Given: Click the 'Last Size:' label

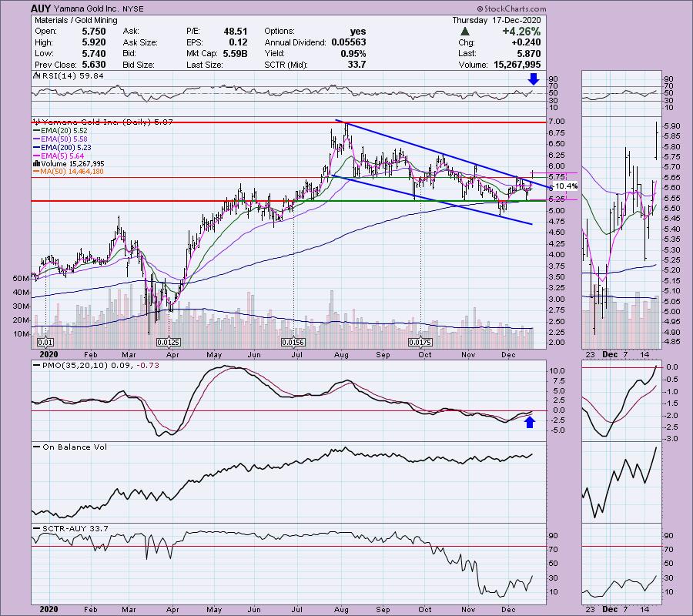Looking at the screenshot, I should [204, 65].
